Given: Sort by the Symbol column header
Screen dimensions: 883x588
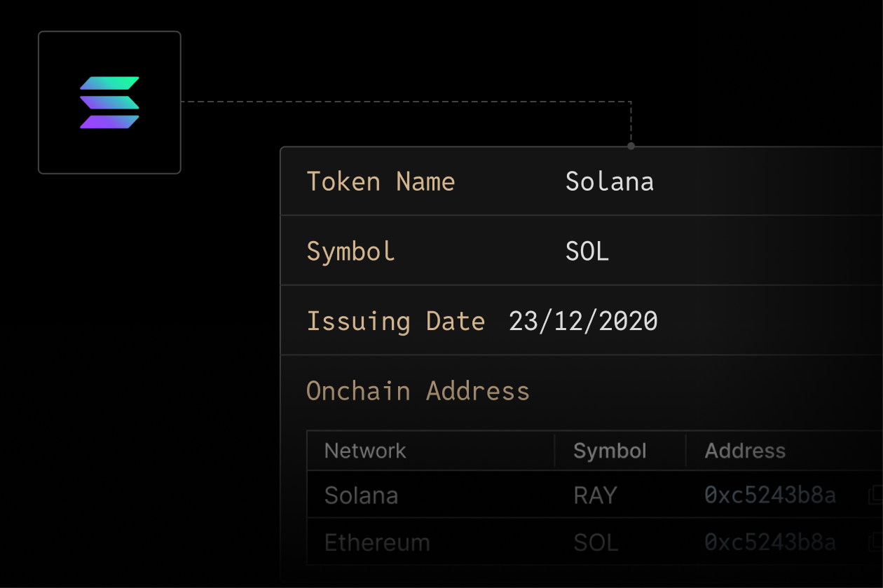Looking at the screenshot, I should point(610,451).
